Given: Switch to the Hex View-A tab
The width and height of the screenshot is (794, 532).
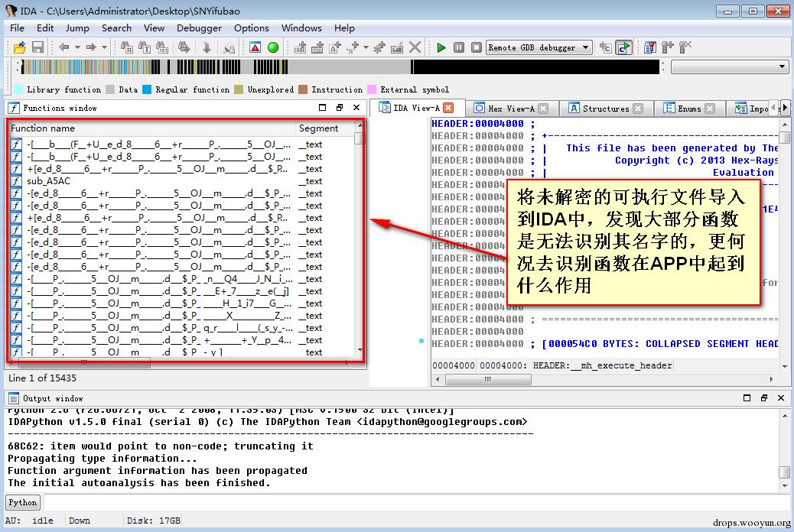Looking at the screenshot, I should (510, 109).
